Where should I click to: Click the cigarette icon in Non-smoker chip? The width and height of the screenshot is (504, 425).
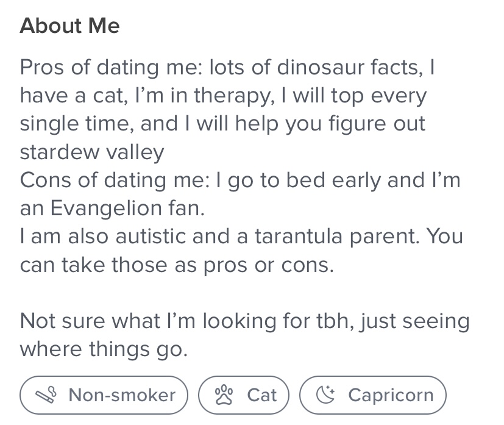[x=46, y=395]
